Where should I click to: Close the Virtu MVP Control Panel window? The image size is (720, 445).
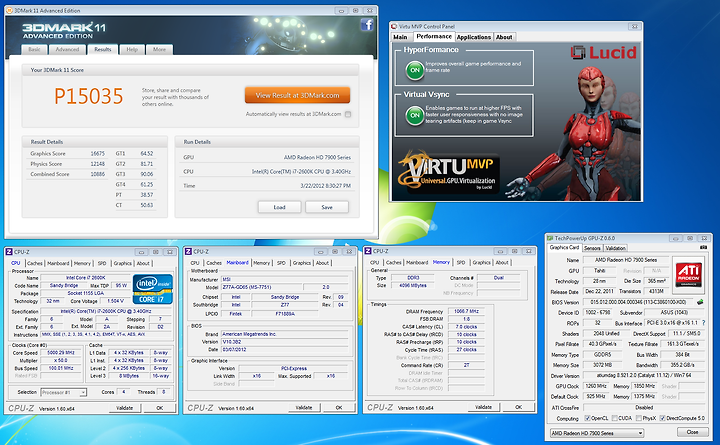635,27
